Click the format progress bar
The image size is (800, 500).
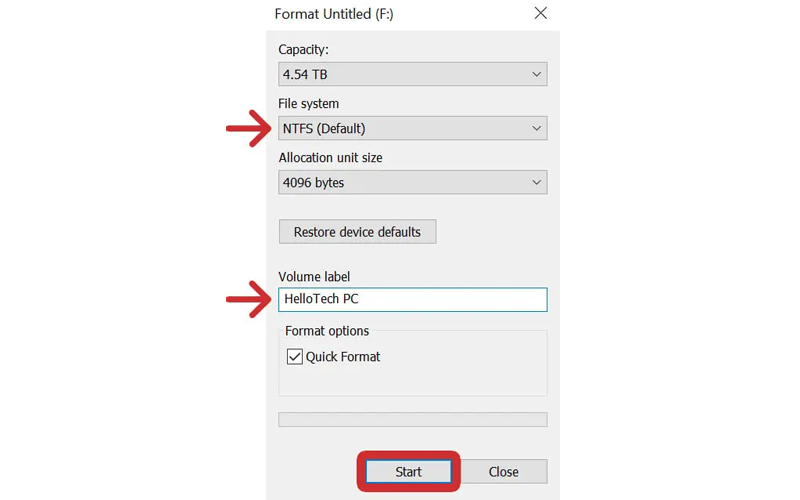click(x=412, y=420)
